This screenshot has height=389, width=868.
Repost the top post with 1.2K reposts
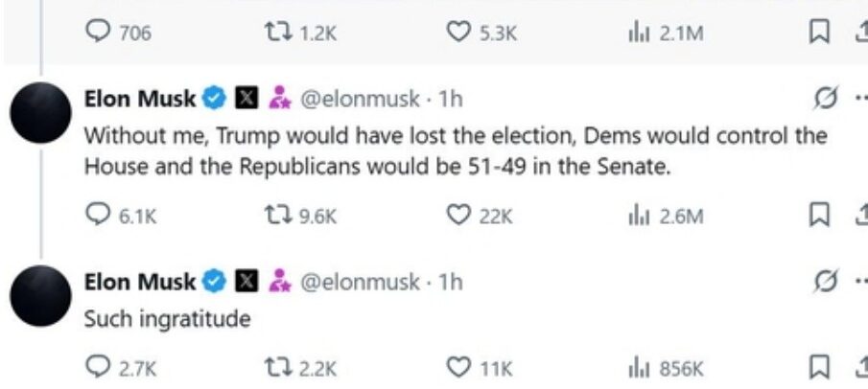pyautogui.click(x=273, y=33)
